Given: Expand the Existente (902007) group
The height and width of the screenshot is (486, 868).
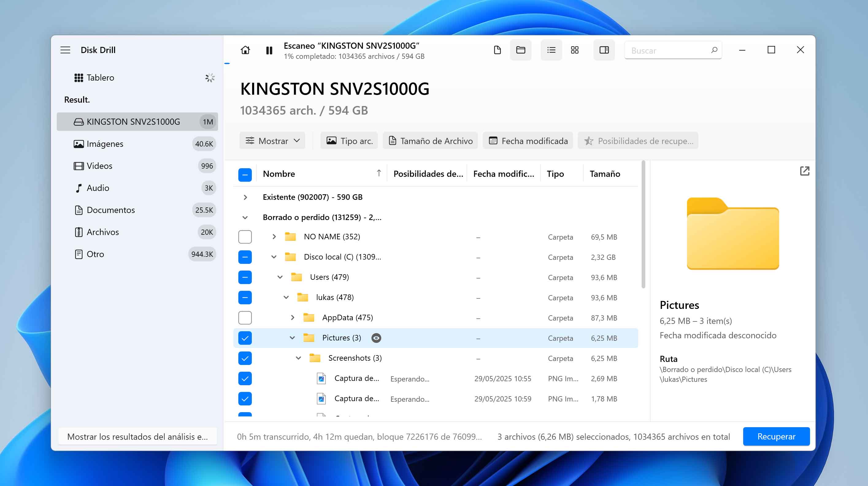Looking at the screenshot, I should [245, 197].
